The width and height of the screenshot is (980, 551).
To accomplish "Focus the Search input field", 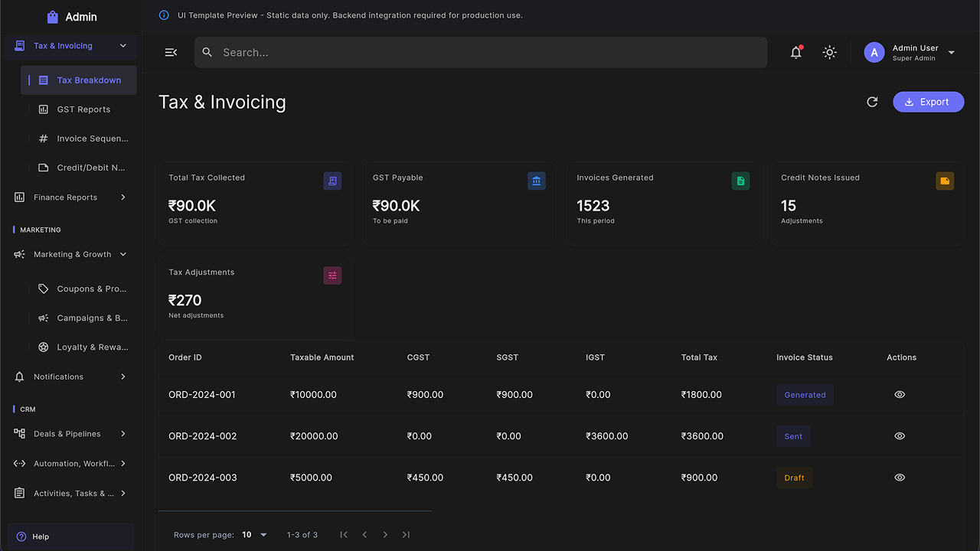I will click(x=481, y=52).
